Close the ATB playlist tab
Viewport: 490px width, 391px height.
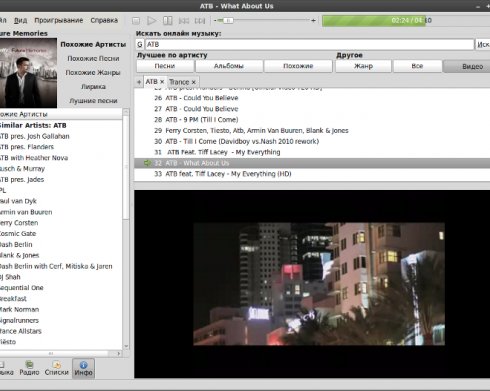point(162,82)
